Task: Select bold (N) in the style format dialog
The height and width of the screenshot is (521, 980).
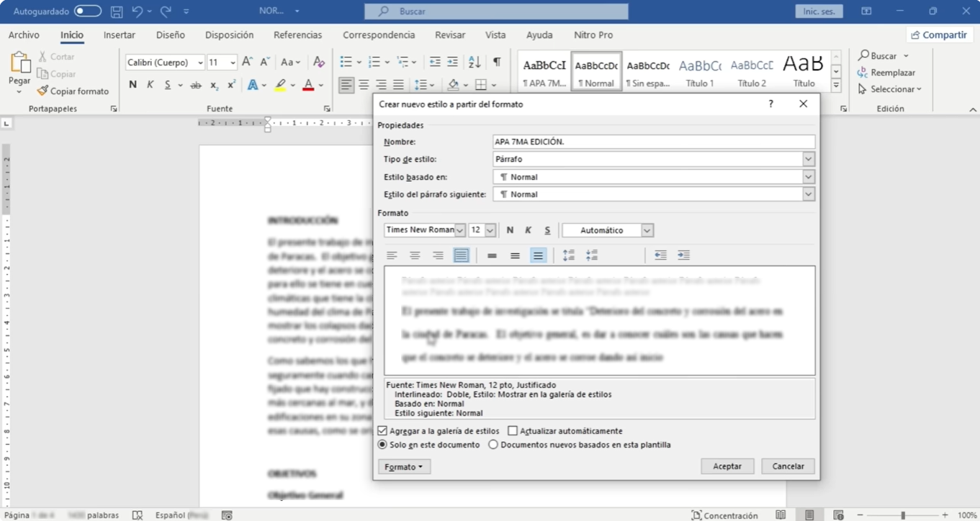Action: (510, 230)
